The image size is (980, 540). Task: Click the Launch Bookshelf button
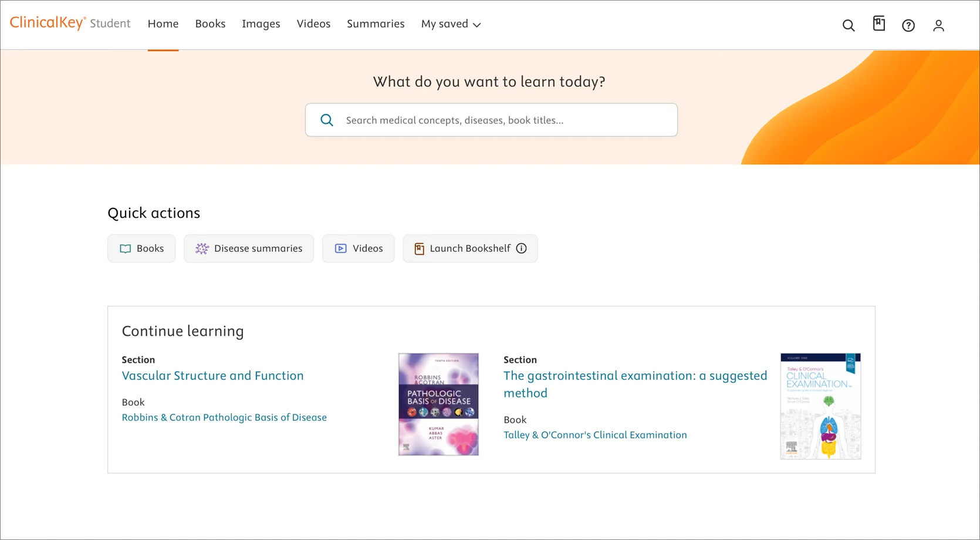[x=470, y=248]
